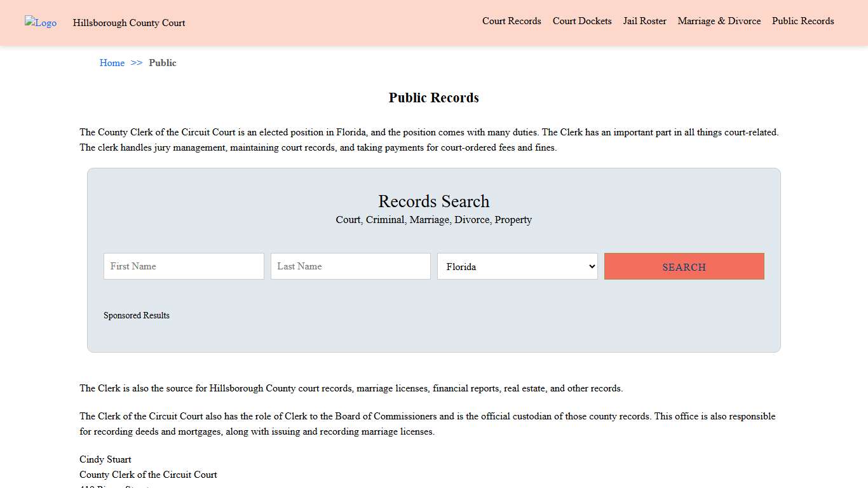Open the Marriage & Divorce section
The image size is (868, 488).
(719, 21)
